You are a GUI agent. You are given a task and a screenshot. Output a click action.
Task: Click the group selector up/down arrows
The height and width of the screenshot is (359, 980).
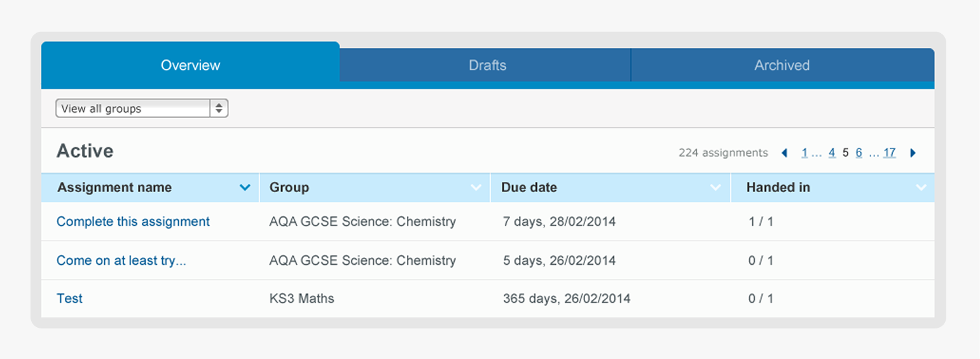pos(219,108)
